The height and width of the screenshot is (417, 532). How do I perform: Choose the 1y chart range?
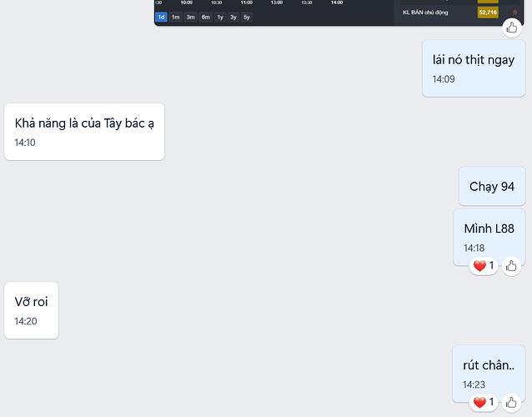(x=220, y=17)
